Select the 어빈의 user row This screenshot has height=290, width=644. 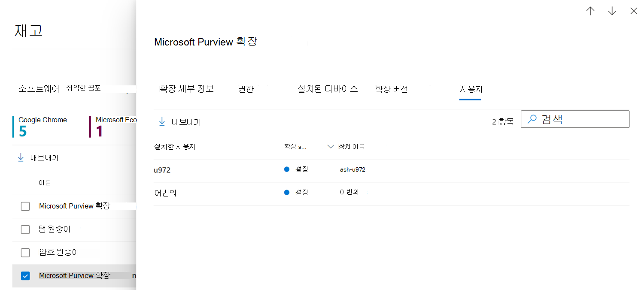pyautogui.click(x=391, y=193)
